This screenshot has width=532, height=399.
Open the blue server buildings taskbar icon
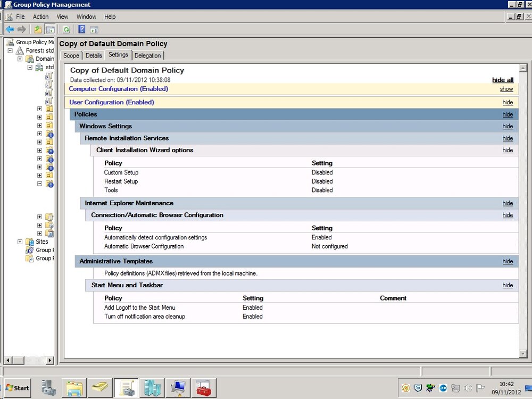[152, 388]
